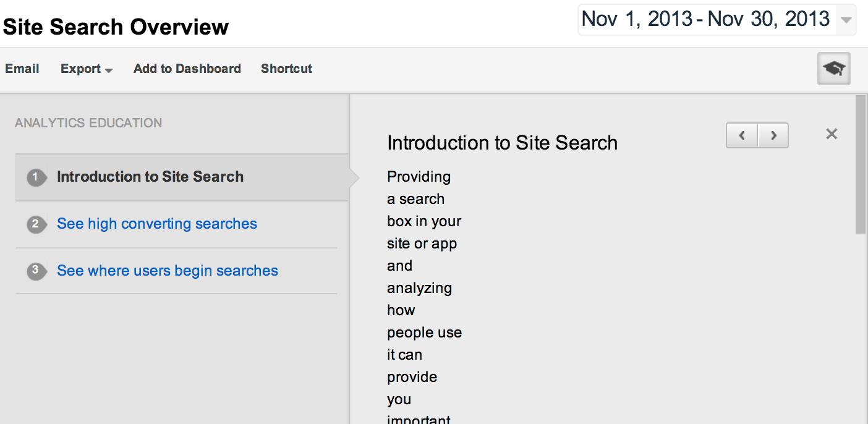Click the number 1 step badge
Screen dimensions: 868x424
click(x=36, y=177)
